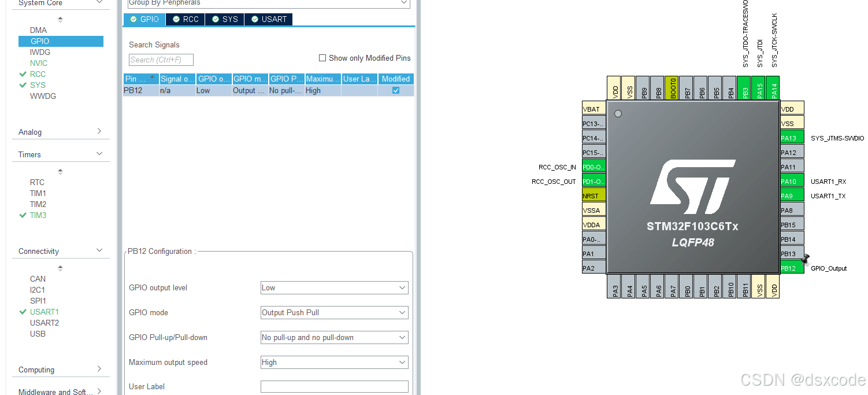Select PA13 pin on chip view
868x395 pixels.
coord(792,138)
